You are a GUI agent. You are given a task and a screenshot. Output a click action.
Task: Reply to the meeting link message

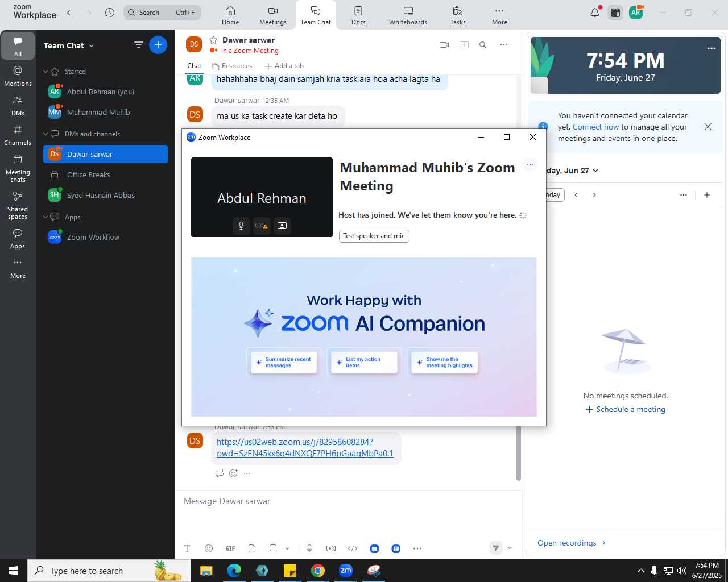click(x=220, y=473)
